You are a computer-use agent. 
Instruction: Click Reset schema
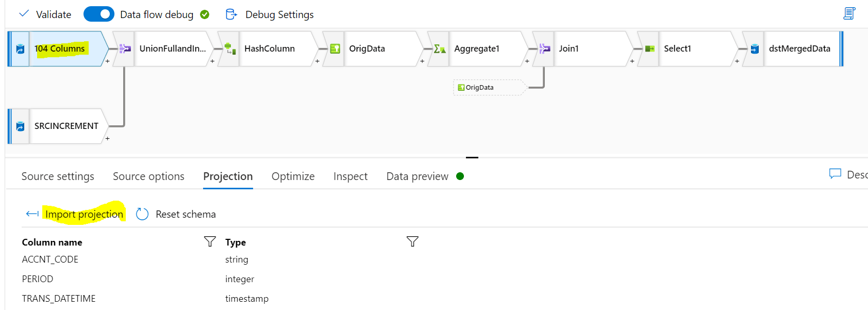point(185,214)
